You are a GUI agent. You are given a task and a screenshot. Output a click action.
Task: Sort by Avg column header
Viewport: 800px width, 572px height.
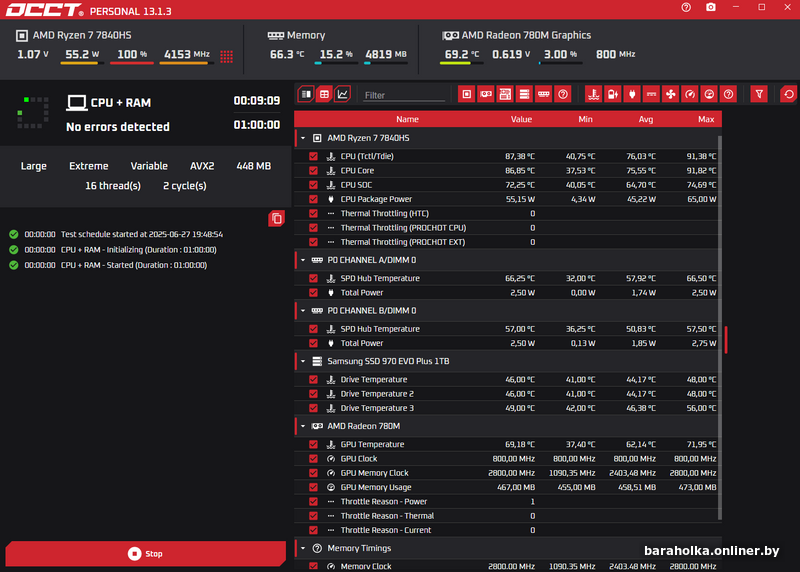(x=646, y=119)
